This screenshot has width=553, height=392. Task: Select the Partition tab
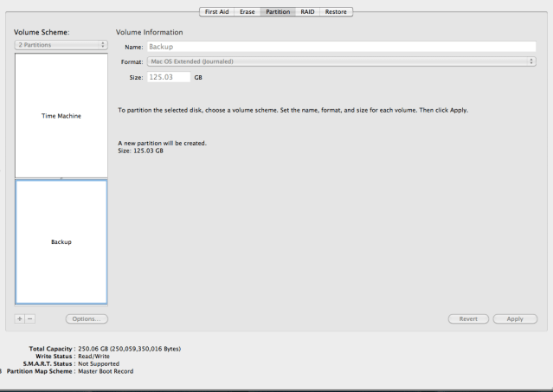pos(278,12)
